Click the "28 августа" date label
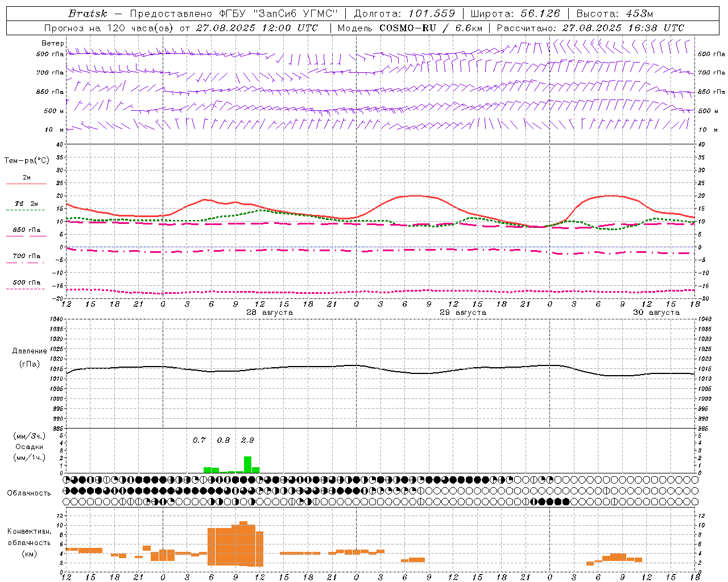Screen dimensions: 728x582 pos(270,313)
